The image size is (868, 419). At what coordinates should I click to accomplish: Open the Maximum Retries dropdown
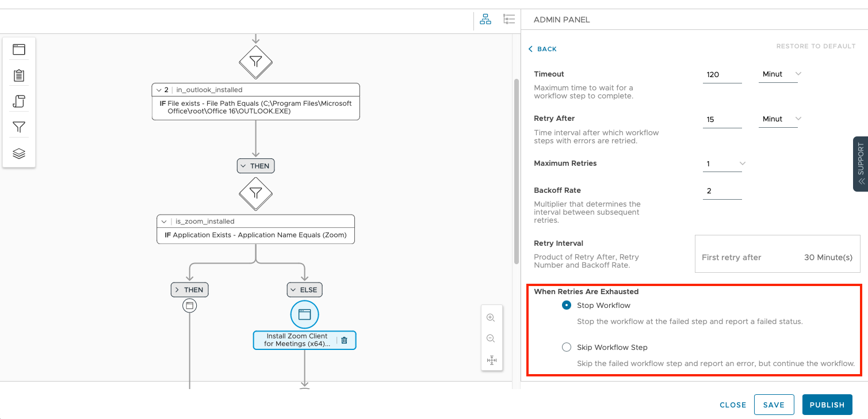[724, 164]
